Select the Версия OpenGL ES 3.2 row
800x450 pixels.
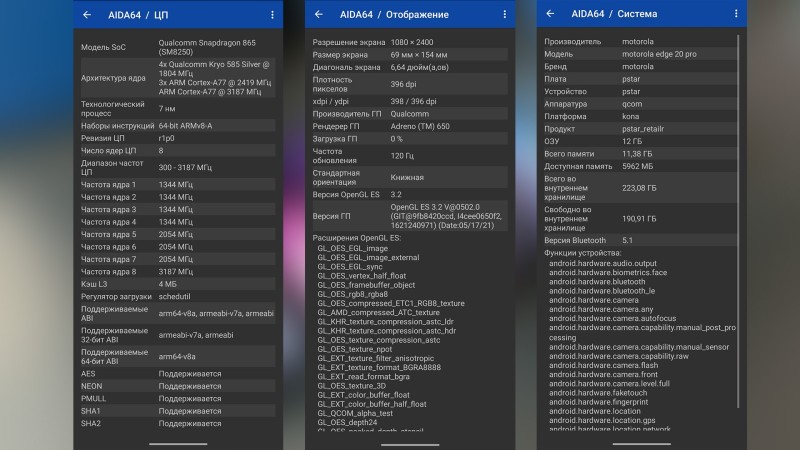pyautogui.click(x=410, y=194)
